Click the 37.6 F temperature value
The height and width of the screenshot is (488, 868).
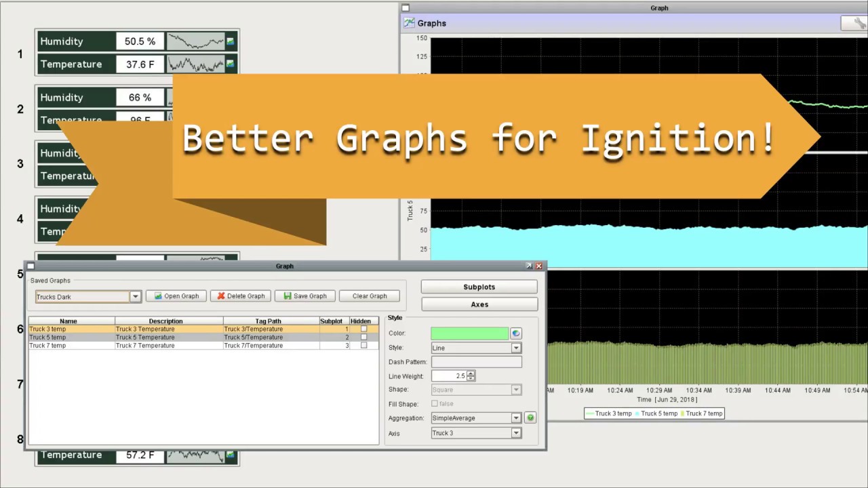(140, 64)
